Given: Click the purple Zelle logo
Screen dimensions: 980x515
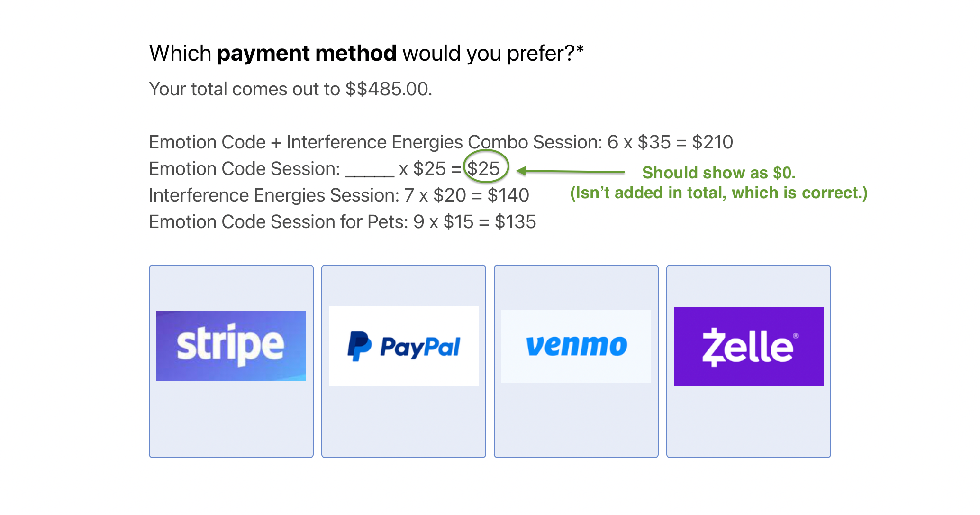Looking at the screenshot, I should coord(749,346).
